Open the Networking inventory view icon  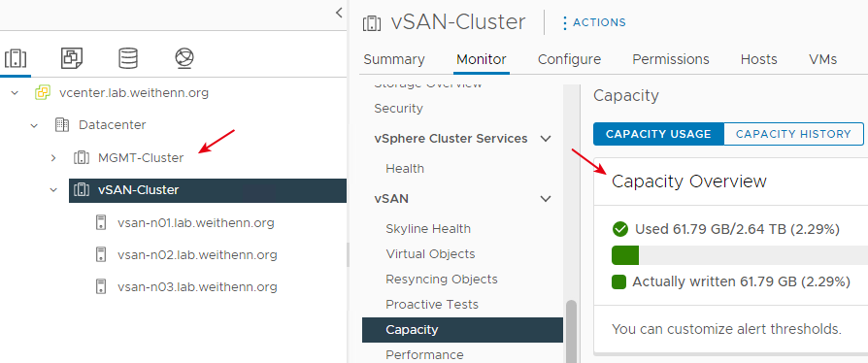(x=184, y=57)
